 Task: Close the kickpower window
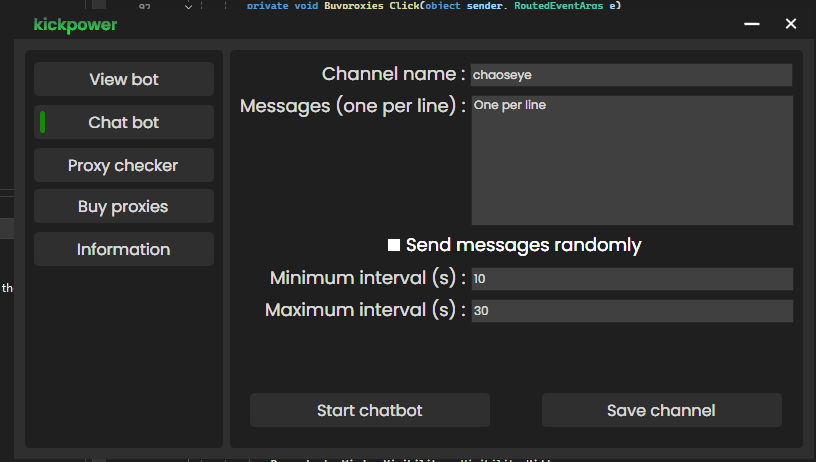(x=791, y=24)
